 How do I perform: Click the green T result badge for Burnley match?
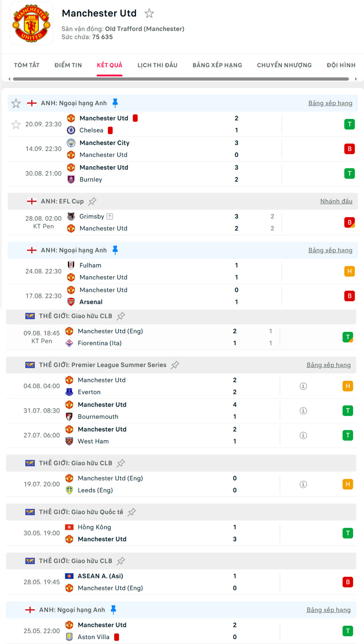point(349,173)
